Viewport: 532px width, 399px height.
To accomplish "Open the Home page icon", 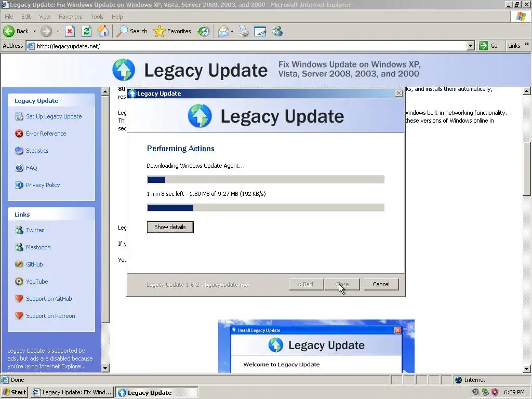I will pyautogui.click(x=103, y=31).
